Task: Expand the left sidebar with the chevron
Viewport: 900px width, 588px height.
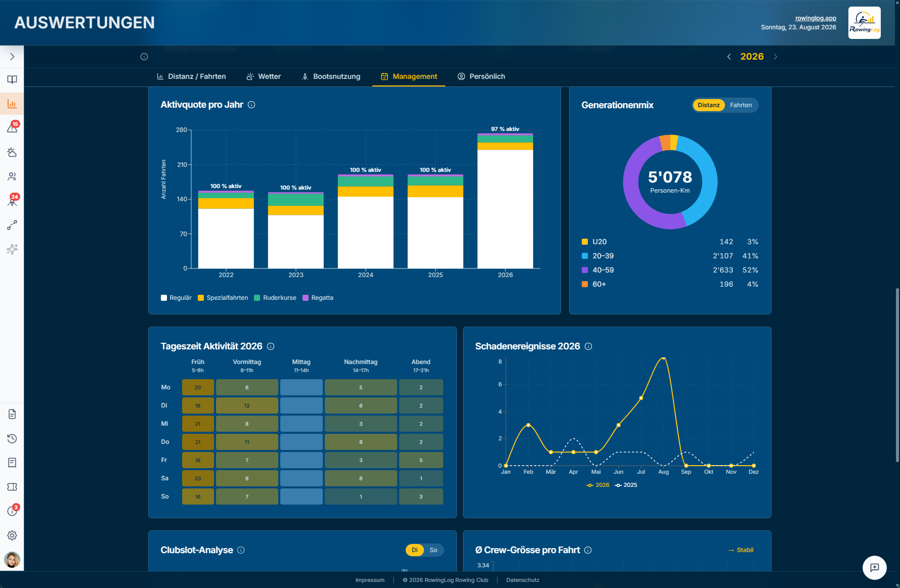Action: (x=12, y=57)
